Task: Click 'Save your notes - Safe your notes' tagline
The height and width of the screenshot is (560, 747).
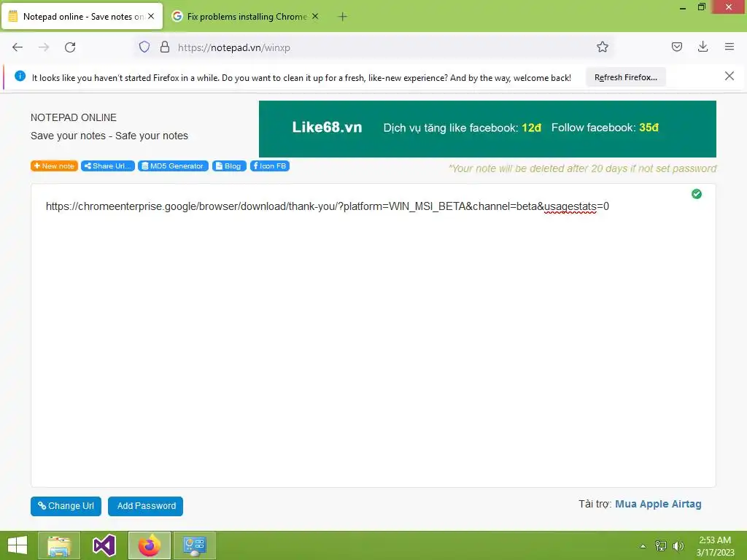Action: [x=109, y=136]
